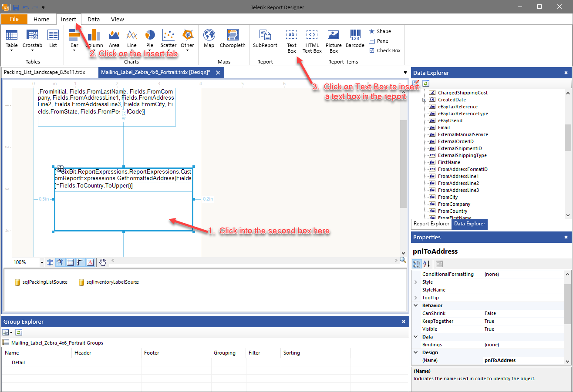Image resolution: width=573 pixels, height=392 pixels.
Task: Open the File menu
Action: coord(14,19)
